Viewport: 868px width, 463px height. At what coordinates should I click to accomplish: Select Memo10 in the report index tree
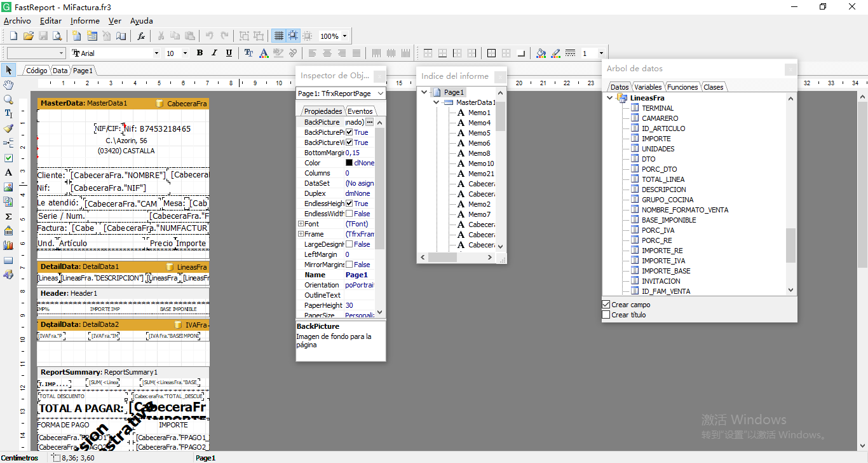(x=480, y=163)
